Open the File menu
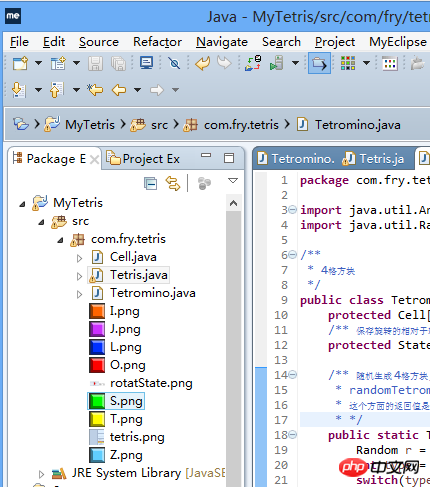Viewport: 430px width, 487px height. (x=19, y=42)
